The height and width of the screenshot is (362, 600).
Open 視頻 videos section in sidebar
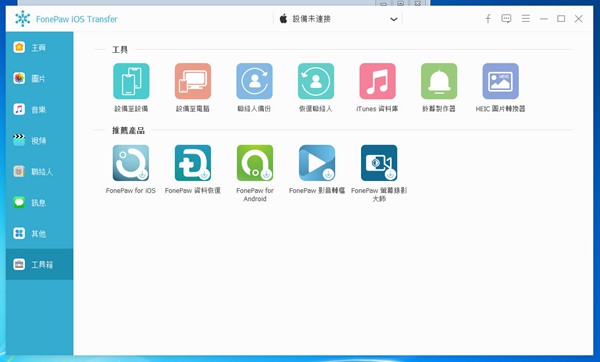[x=39, y=140]
